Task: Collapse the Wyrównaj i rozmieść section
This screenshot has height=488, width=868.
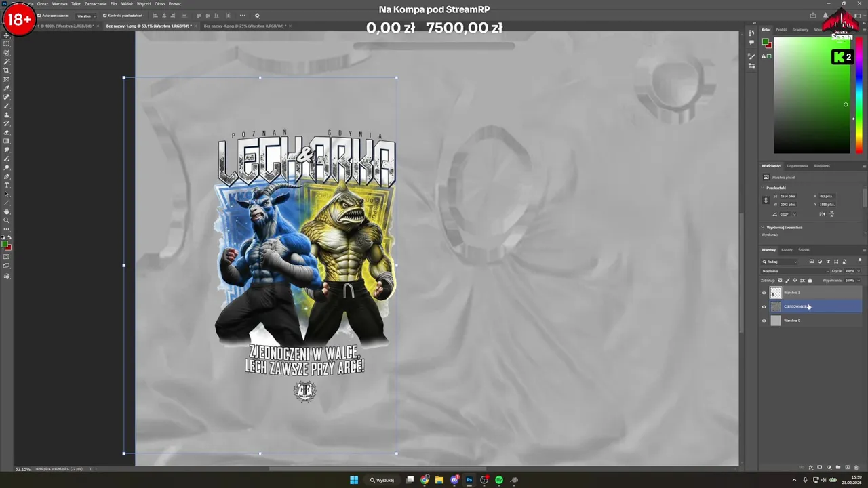Action: pyautogui.click(x=762, y=227)
